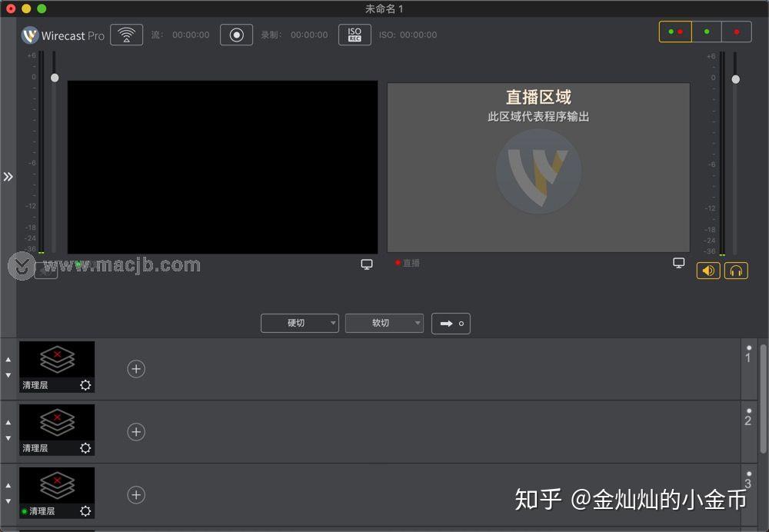Open settings gear on the first 清理层 layer
769x532 pixels.
click(84, 385)
